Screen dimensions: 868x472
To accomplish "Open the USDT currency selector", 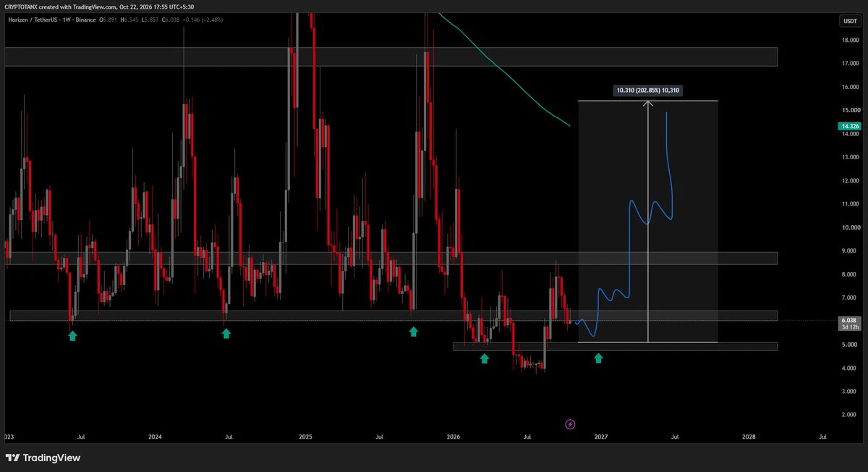I will click(849, 22).
